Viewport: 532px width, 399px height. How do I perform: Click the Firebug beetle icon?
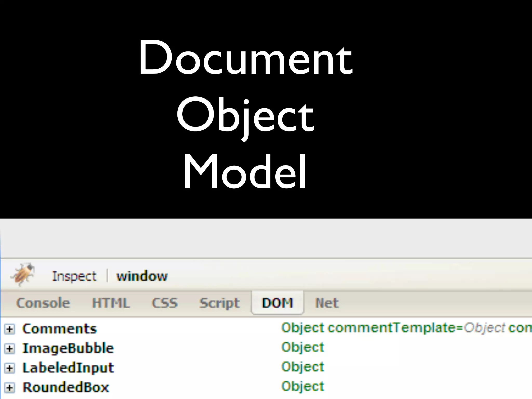(x=23, y=275)
